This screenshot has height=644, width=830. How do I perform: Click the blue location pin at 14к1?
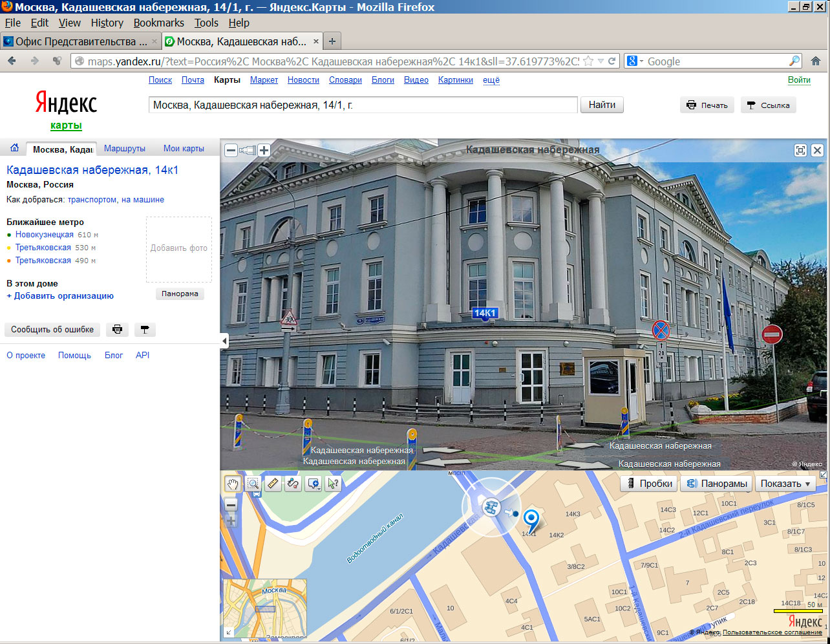(x=531, y=519)
